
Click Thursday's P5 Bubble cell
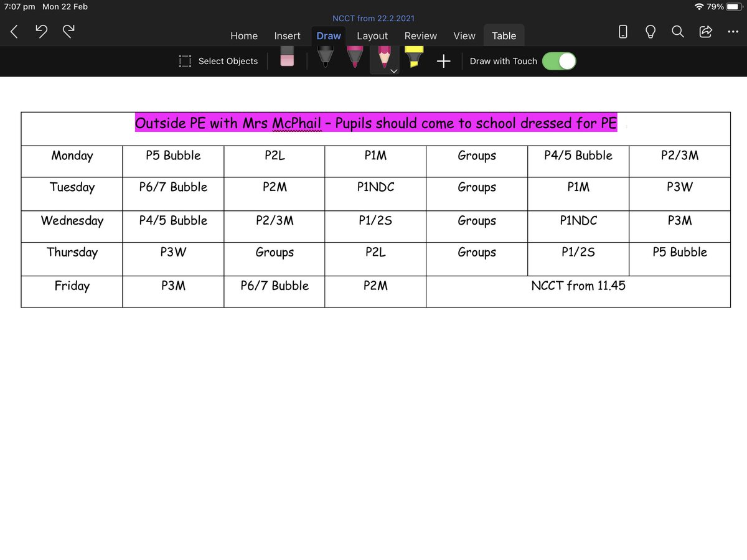click(x=680, y=259)
